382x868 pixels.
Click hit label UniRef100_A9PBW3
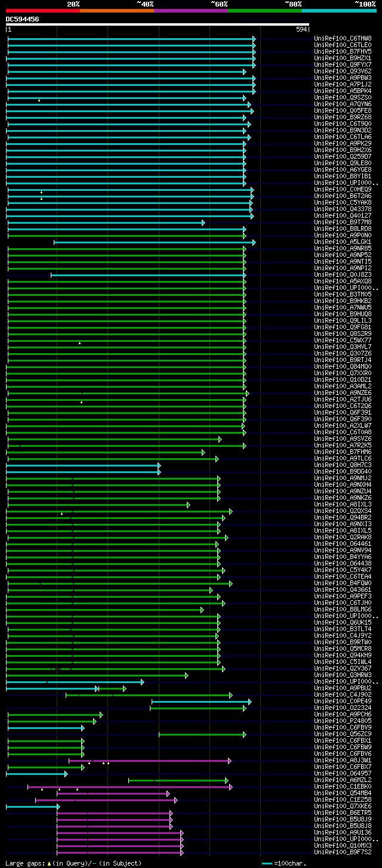point(343,78)
